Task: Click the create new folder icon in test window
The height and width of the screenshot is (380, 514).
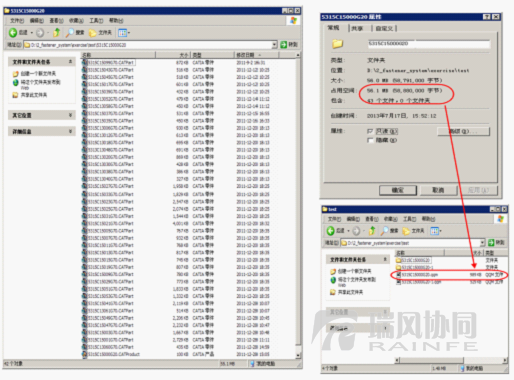Action: [x=333, y=271]
